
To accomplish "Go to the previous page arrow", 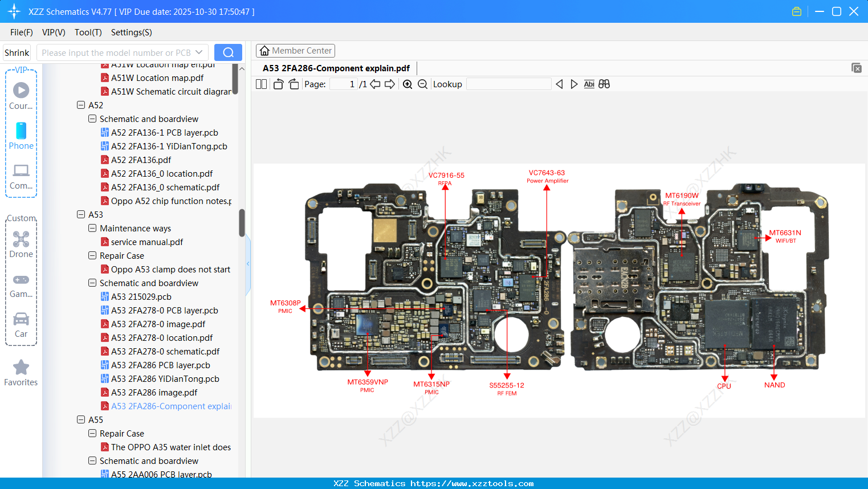I will (x=375, y=84).
